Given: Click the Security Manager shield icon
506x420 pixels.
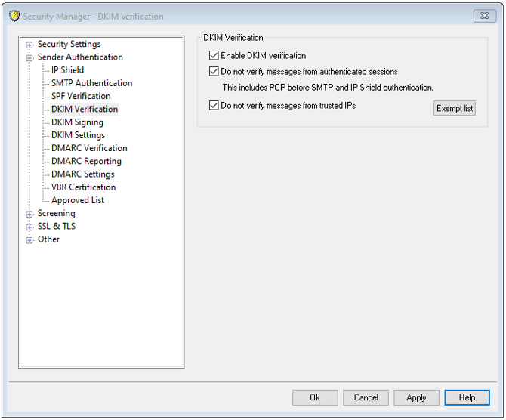Looking at the screenshot, I should [14, 16].
